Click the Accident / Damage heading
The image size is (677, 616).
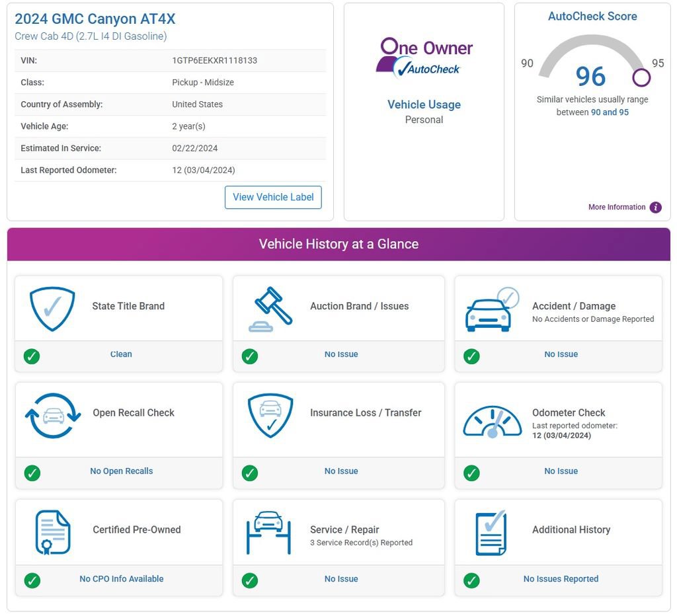pos(574,306)
